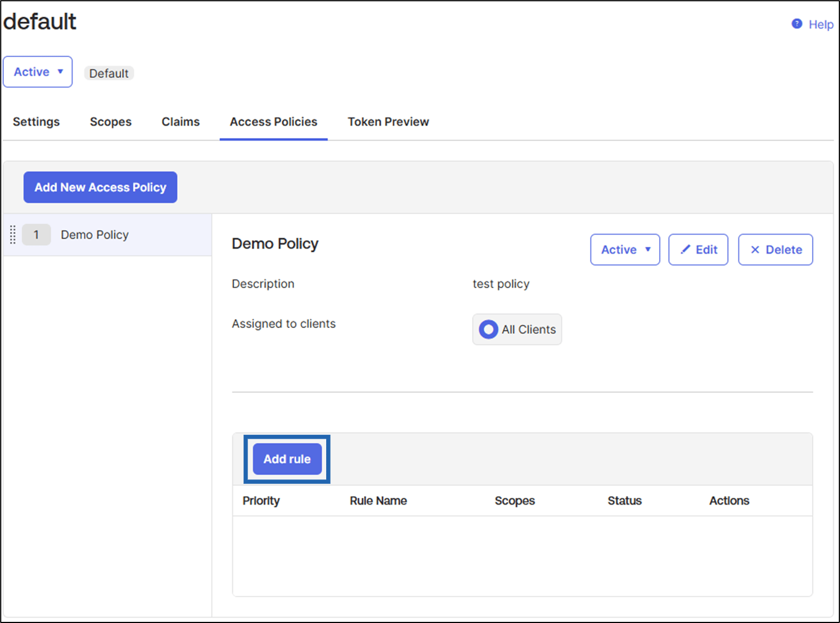Click the 'test policy' description text
Screen dimensions: 840x623
click(x=501, y=284)
